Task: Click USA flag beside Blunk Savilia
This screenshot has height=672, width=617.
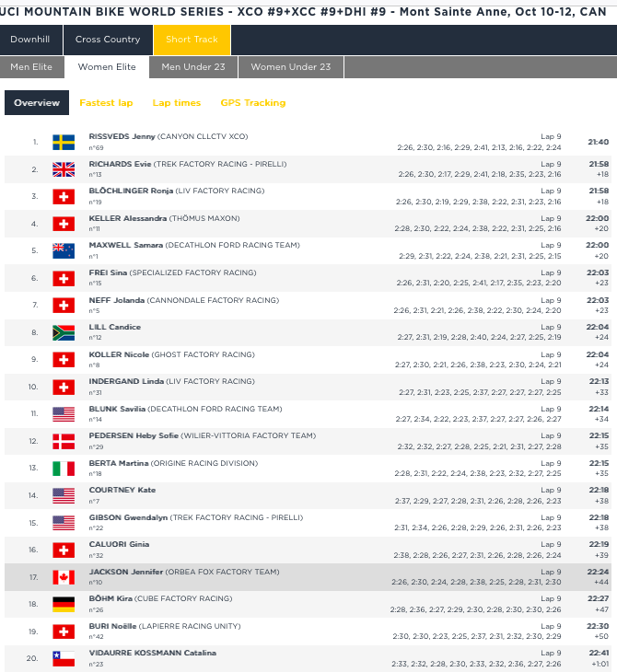Action: (x=64, y=414)
